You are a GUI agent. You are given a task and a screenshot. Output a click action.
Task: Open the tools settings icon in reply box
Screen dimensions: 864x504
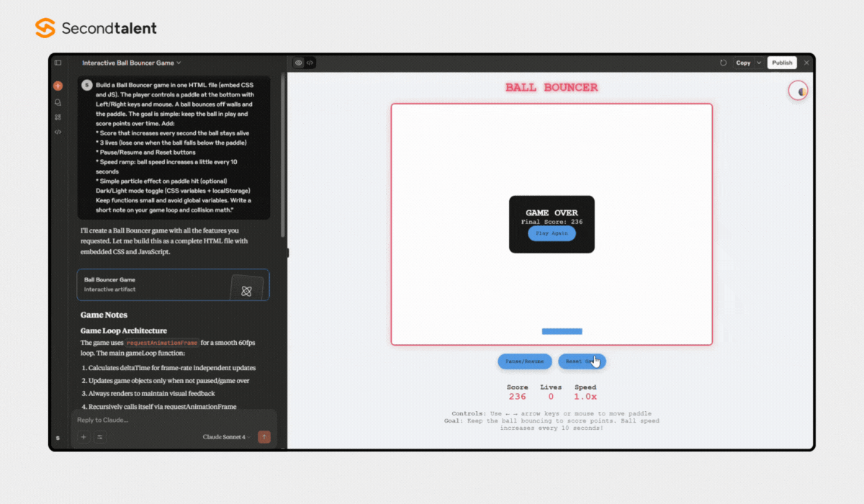tap(100, 437)
